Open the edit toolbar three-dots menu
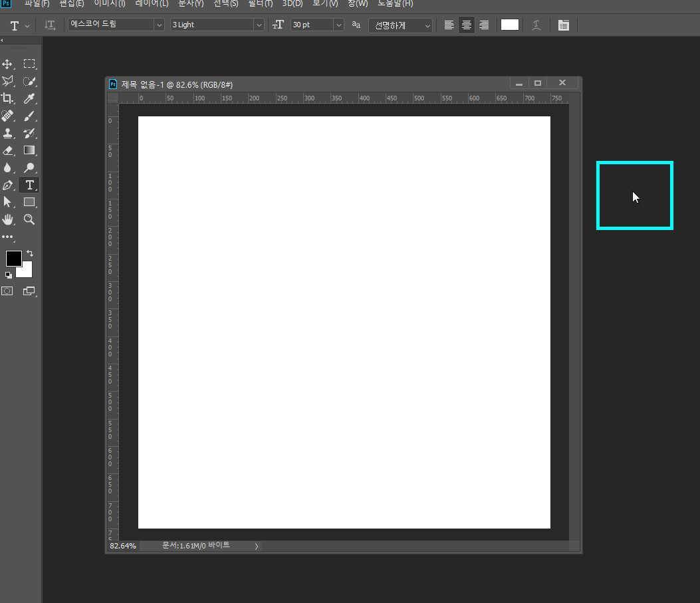The image size is (700, 603). click(x=7, y=237)
